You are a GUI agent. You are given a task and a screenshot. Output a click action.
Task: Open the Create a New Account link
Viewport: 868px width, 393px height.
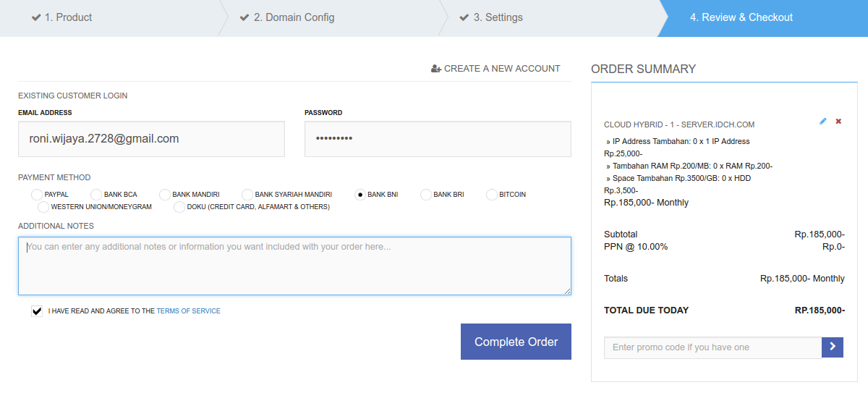pos(495,69)
